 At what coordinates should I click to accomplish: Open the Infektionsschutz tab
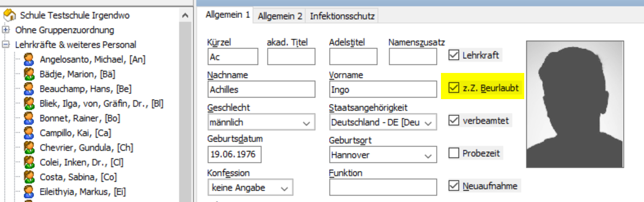(x=342, y=16)
